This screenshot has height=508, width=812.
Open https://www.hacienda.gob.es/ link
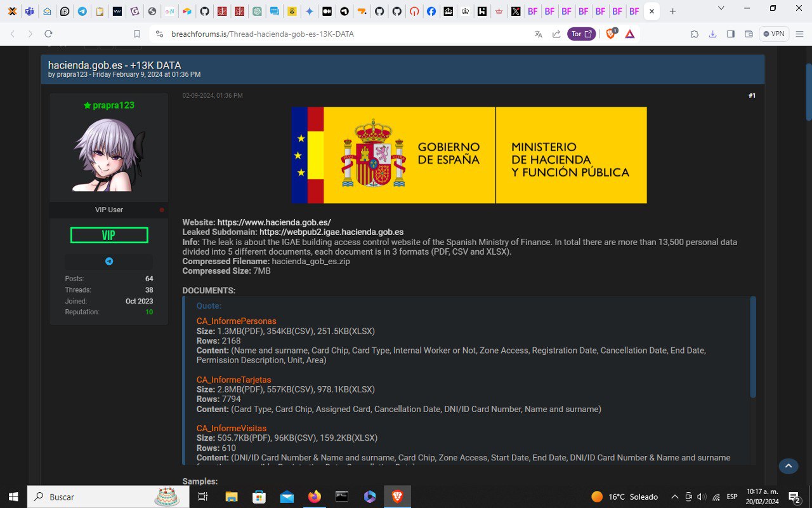(274, 222)
